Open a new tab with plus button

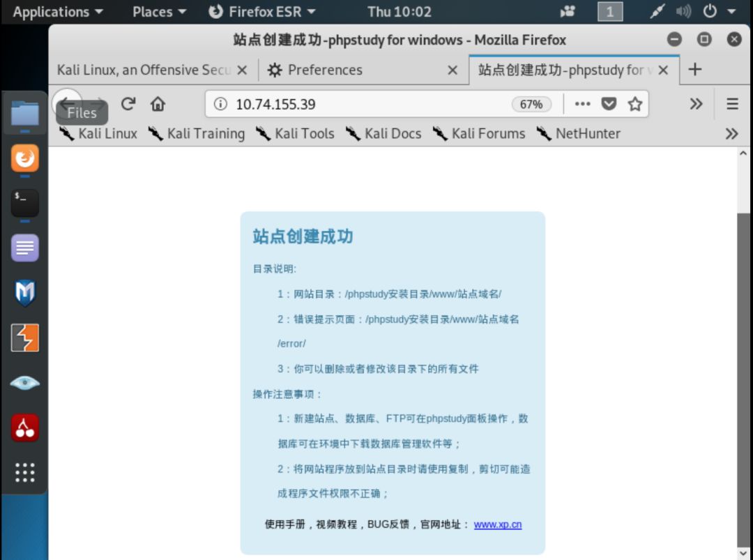pyautogui.click(x=694, y=70)
